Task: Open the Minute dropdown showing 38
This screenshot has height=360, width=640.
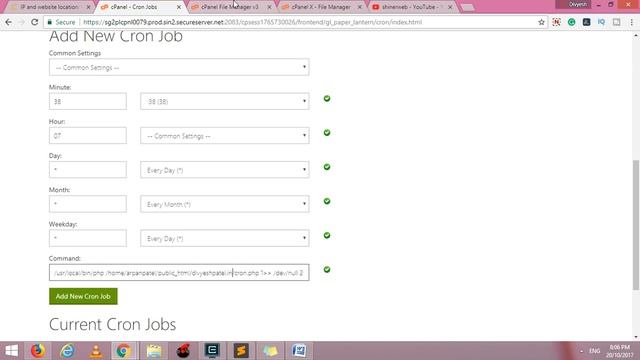Action: coord(224,101)
